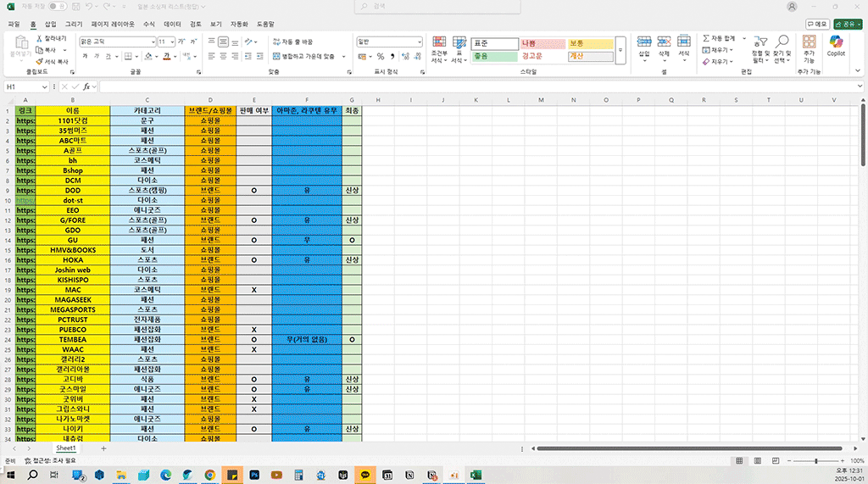The height and width of the screenshot is (484, 868).
Task: Expand the font name dropdown (맑은 고딕)
Action: (x=153, y=42)
